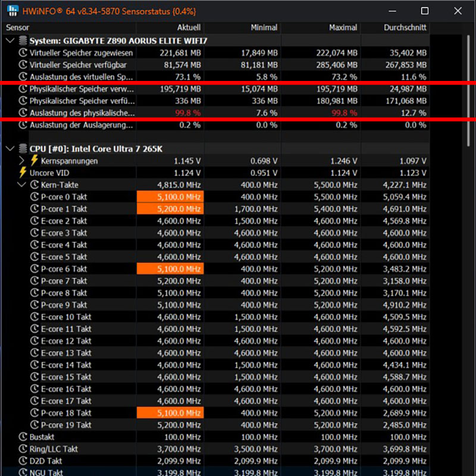Click the clock icon of E-core 2 Takt
The image size is (476, 476).
click(35, 221)
